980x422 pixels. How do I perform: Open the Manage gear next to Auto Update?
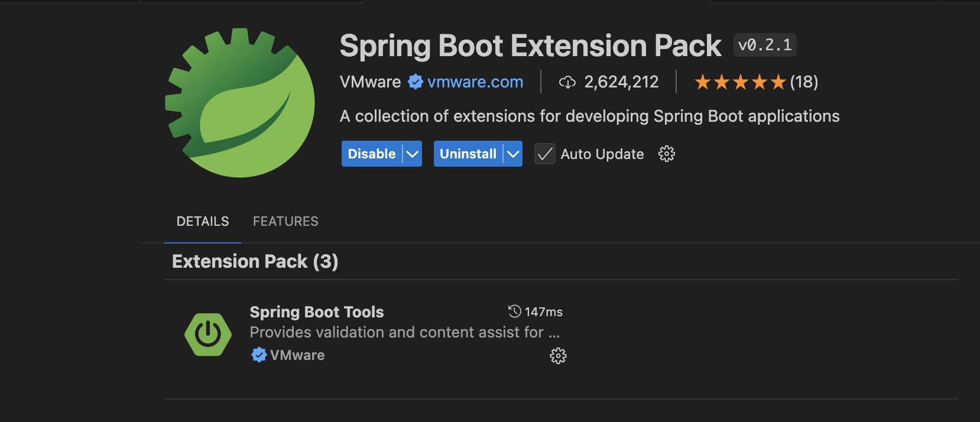tap(666, 154)
